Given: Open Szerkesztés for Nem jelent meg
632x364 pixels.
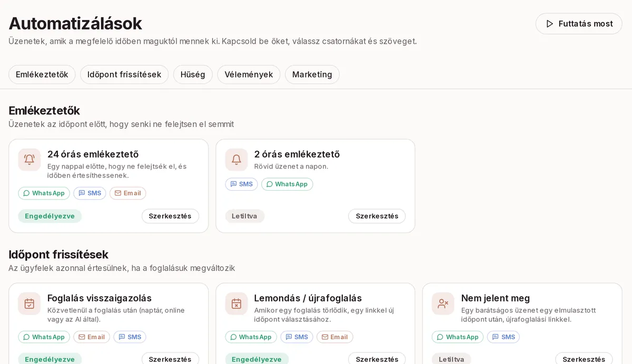Looking at the screenshot, I should click(x=584, y=359).
